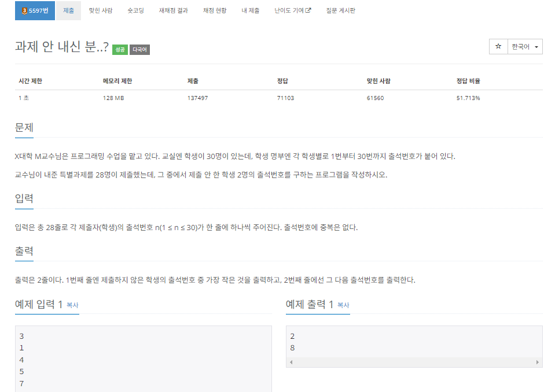
Task: Click the left scroll arrow of example output
Action: click(x=291, y=362)
